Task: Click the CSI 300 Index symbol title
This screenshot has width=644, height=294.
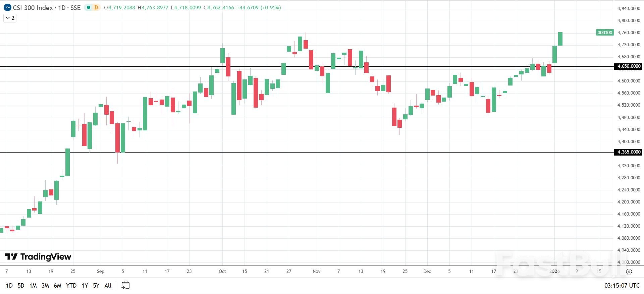Action: click(x=33, y=7)
